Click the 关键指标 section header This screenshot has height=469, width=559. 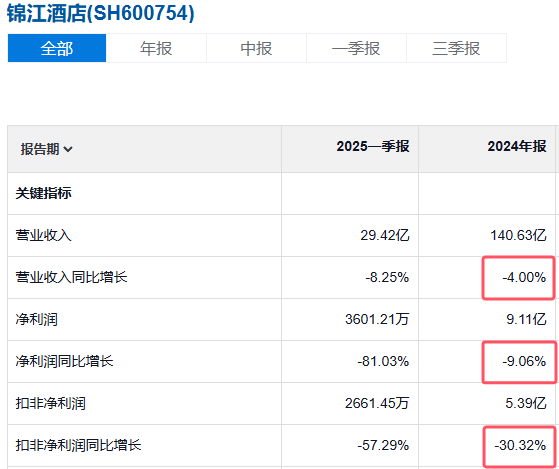pyautogui.click(x=43, y=193)
